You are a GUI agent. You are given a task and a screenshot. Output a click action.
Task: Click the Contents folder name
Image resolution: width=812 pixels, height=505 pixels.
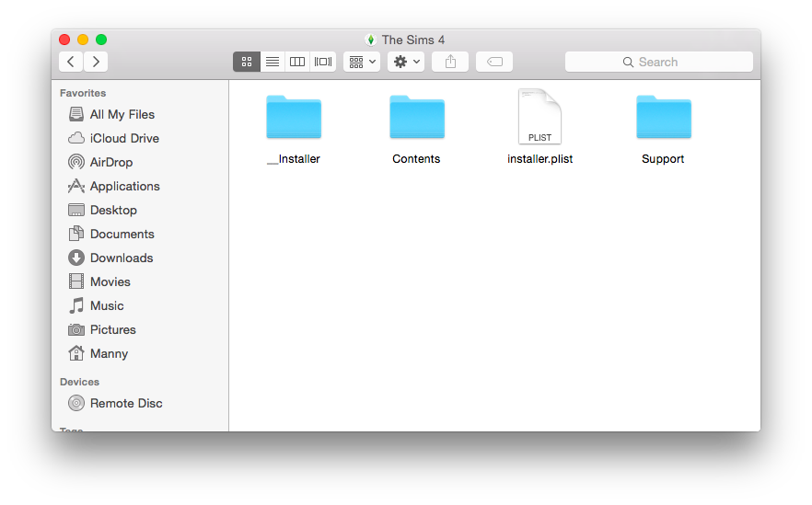tap(416, 159)
